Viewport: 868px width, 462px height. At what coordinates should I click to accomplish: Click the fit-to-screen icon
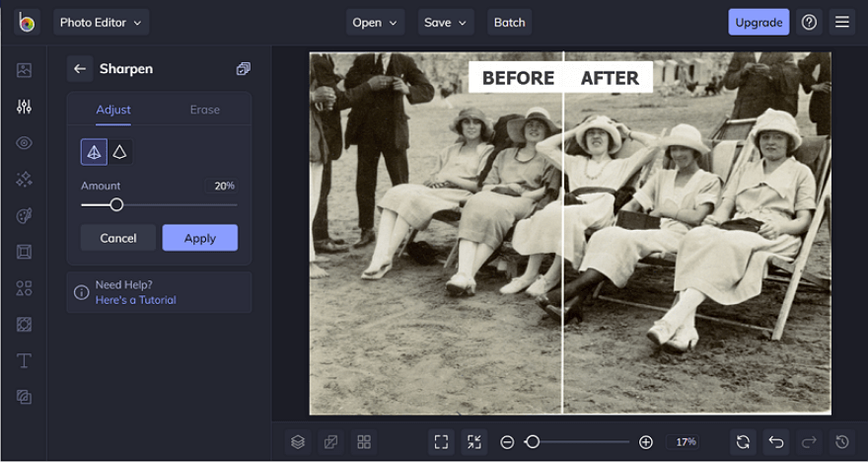tap(441, 442)
